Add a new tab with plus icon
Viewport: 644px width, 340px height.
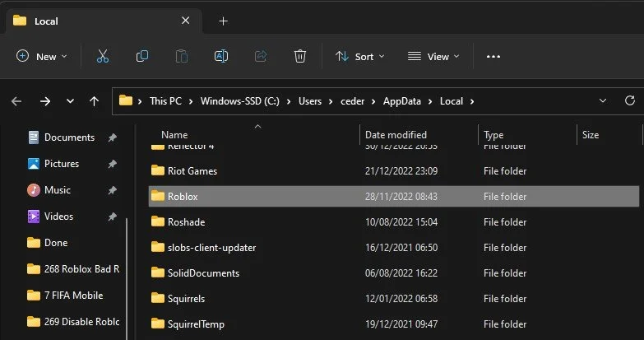(x=223, y=21)
